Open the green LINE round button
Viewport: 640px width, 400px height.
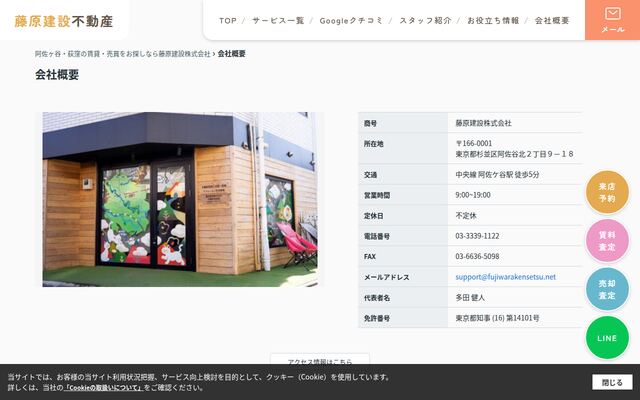(x=607, y=338)
